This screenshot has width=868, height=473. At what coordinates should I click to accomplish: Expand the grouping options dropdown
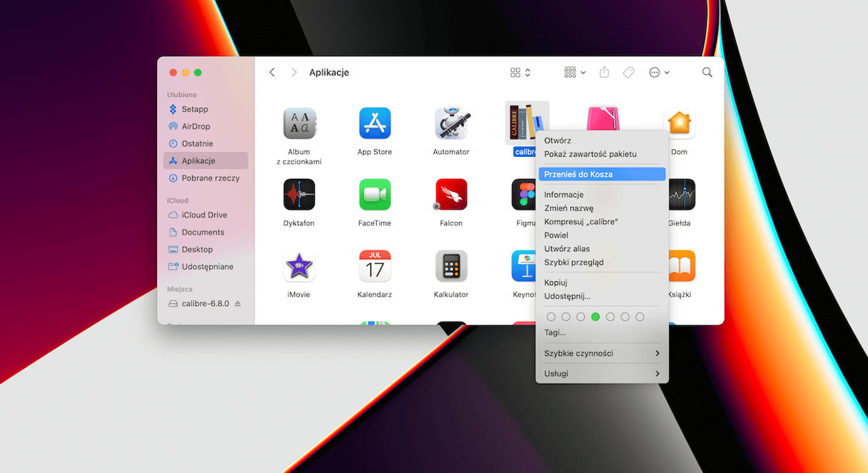tap(575, 73)
